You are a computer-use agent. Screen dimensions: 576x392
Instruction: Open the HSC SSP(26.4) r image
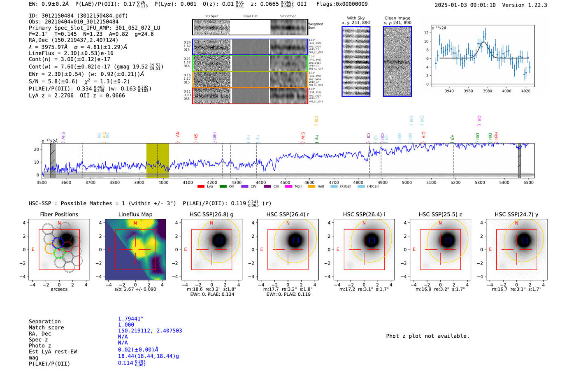(x=288, y=249)
